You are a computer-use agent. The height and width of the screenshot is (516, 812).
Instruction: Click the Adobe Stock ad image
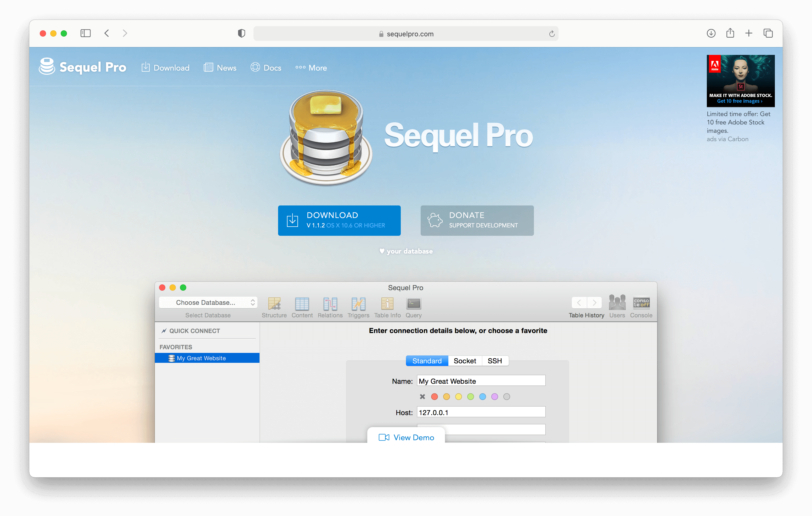[x=741, y=81]
